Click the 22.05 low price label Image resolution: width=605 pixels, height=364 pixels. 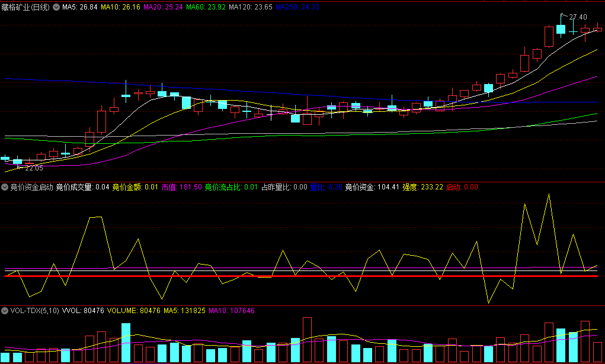[x=34, y=168]
